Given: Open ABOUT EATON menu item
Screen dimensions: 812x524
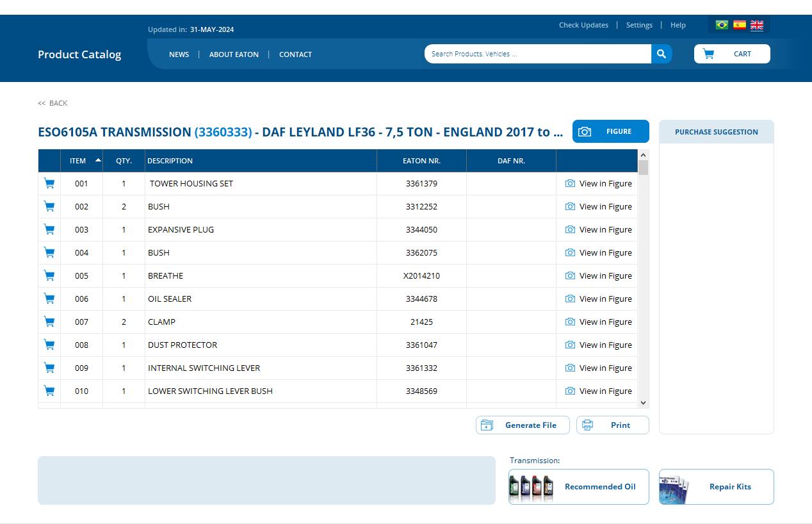Looking at the screenshot, I should coord(234,54).
